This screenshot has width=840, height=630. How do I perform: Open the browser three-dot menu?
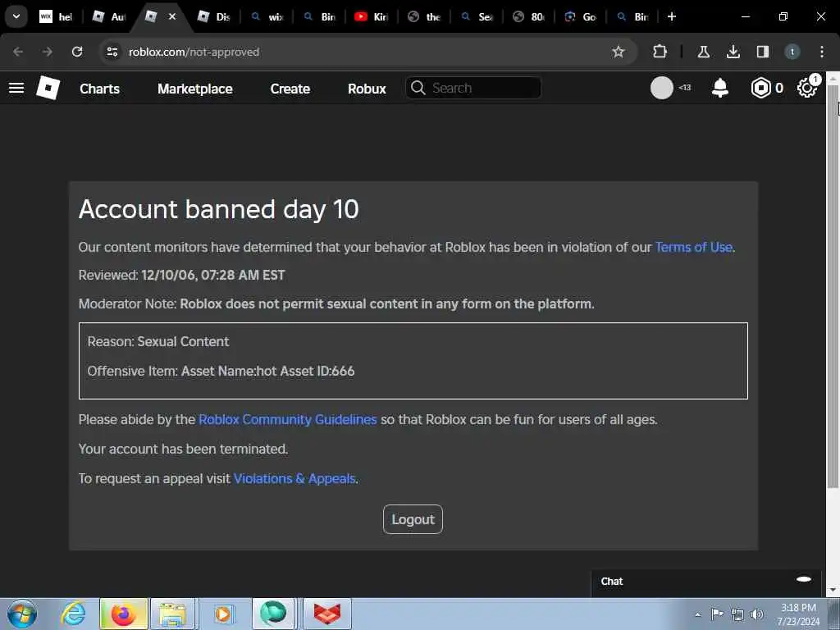pos(822,52)
